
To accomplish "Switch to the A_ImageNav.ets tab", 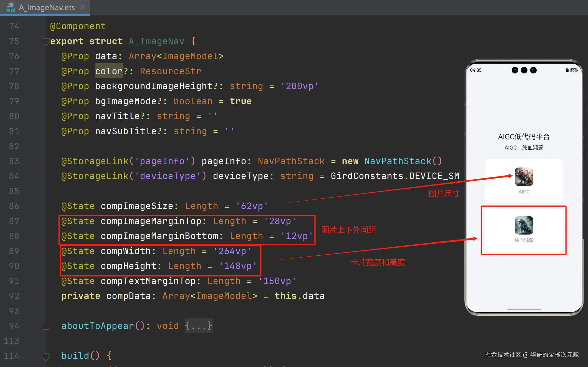I will click(47, 7).
